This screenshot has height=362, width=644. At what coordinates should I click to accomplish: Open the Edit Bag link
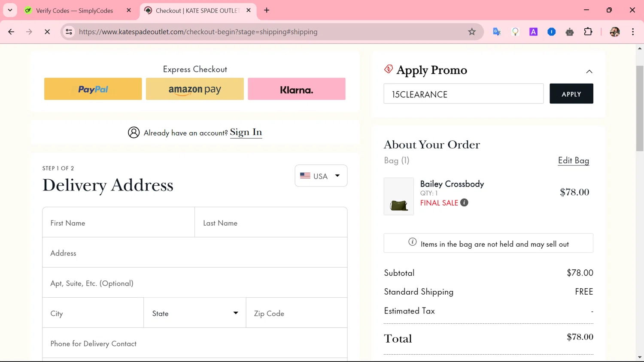pyautogui.click(x=574, y=160)
